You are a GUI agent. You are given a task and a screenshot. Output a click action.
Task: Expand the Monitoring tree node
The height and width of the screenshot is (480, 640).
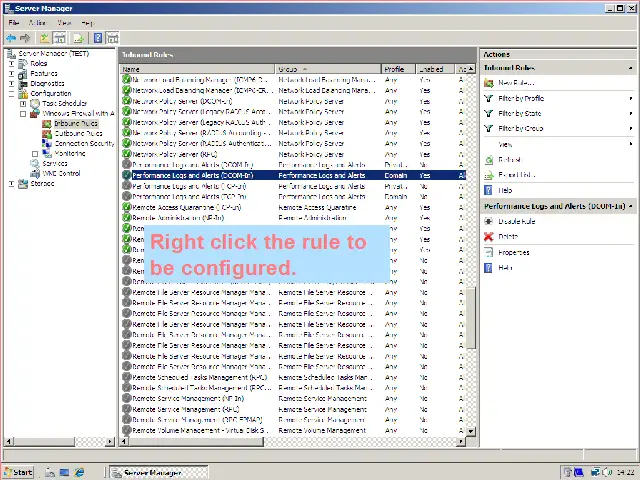(x=35, y=154)
